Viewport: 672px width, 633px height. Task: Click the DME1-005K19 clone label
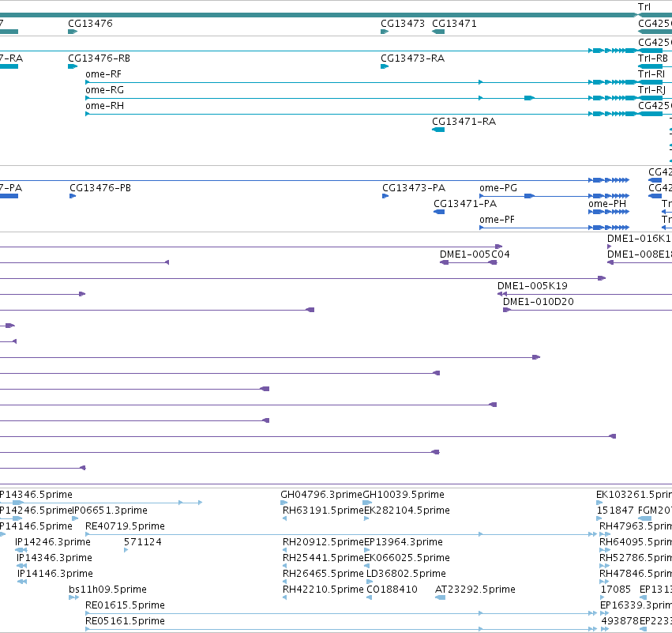pos(532,286)
